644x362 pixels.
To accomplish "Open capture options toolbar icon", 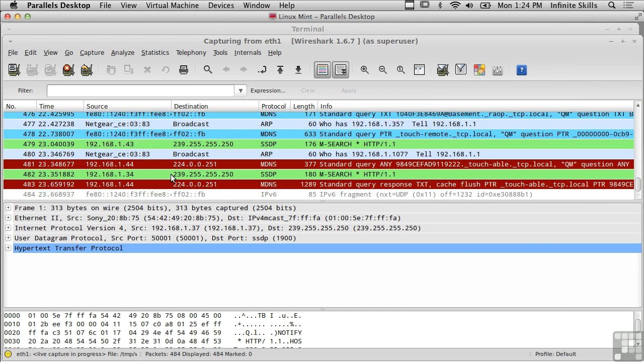I will 32,70.
